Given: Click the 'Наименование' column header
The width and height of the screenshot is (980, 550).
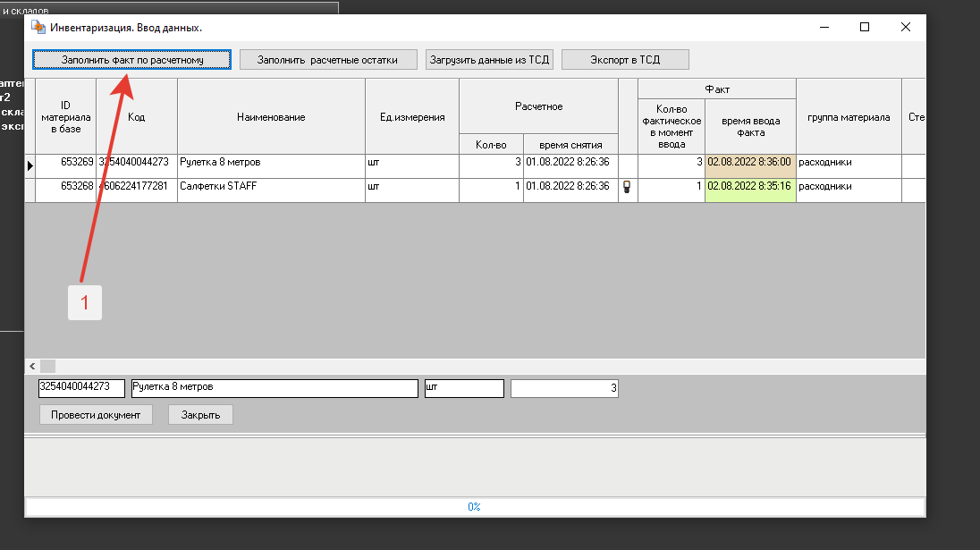Looking at the screenshot, I should pos(271,117).
